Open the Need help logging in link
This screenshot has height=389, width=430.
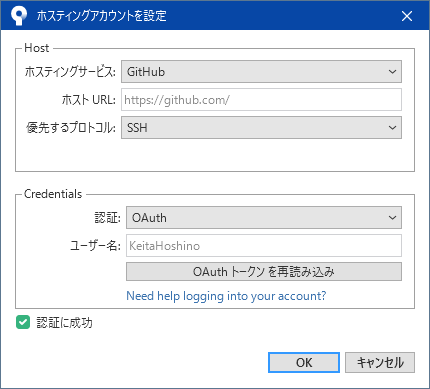[226, 296]
